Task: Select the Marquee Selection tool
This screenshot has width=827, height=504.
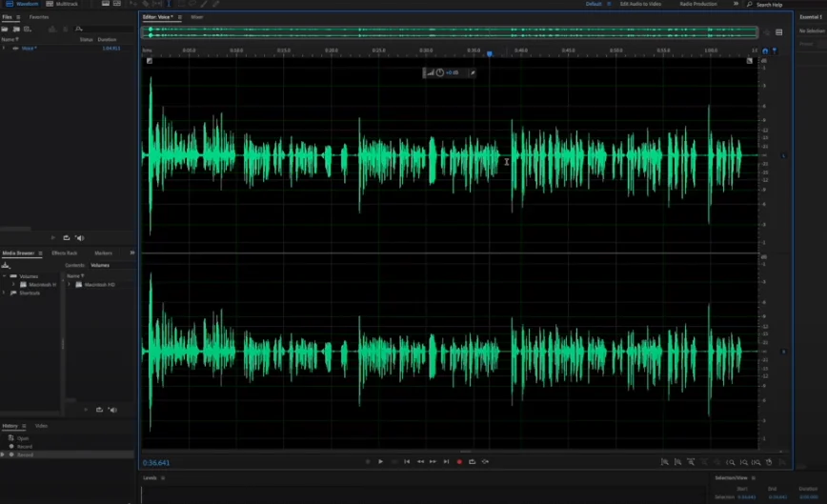Action: (181, 4)
